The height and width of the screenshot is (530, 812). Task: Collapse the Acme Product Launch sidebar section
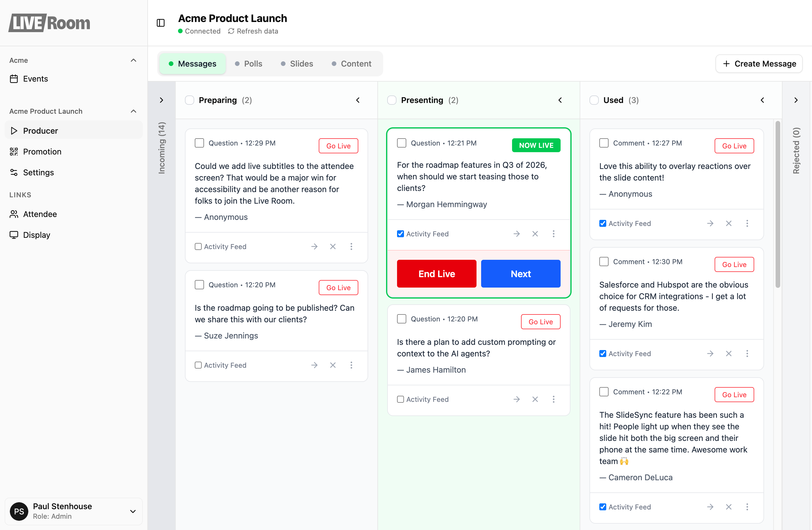[134, 111]
